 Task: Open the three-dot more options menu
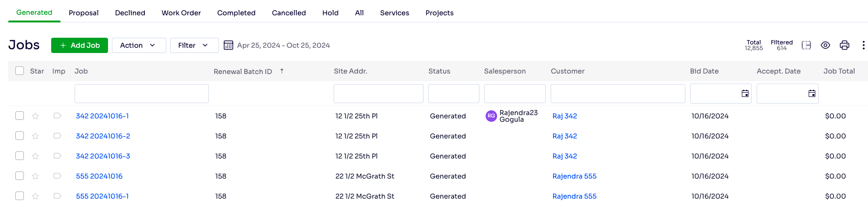(863, 45)
